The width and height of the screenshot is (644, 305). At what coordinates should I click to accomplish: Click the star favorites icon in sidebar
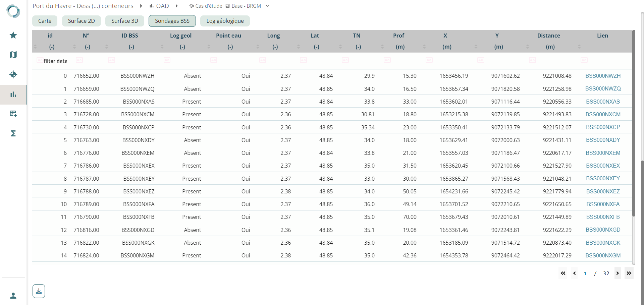pyautogui.click(x=13, y=35)
